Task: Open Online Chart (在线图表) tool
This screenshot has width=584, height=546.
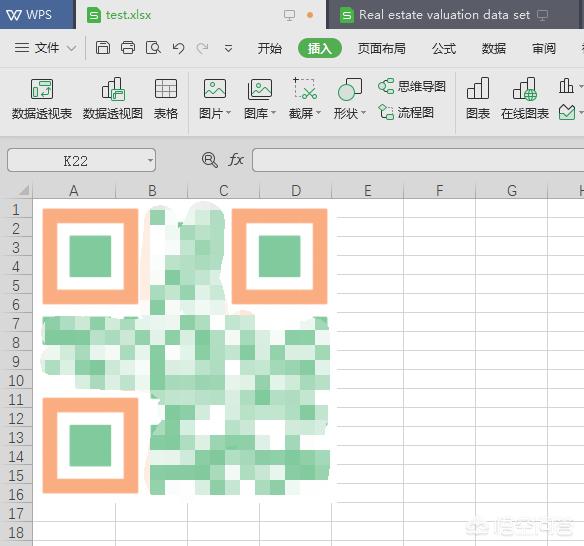Action: (x=525, y=99)
